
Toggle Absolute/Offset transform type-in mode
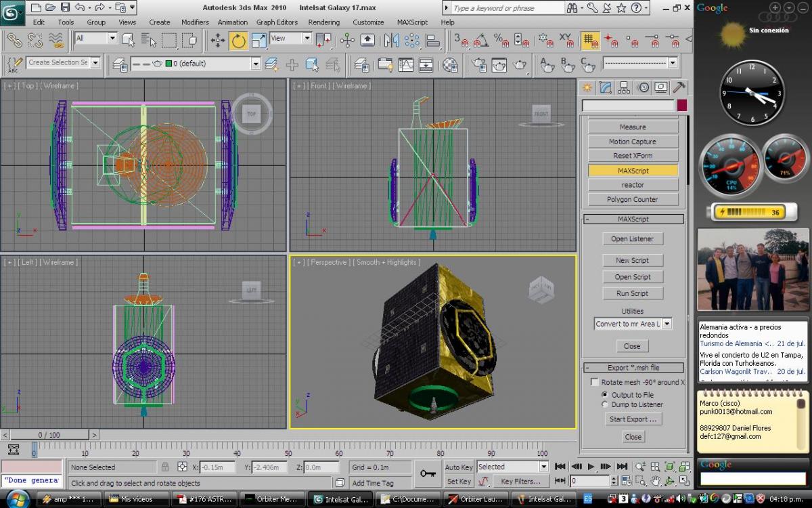[182, 467]
